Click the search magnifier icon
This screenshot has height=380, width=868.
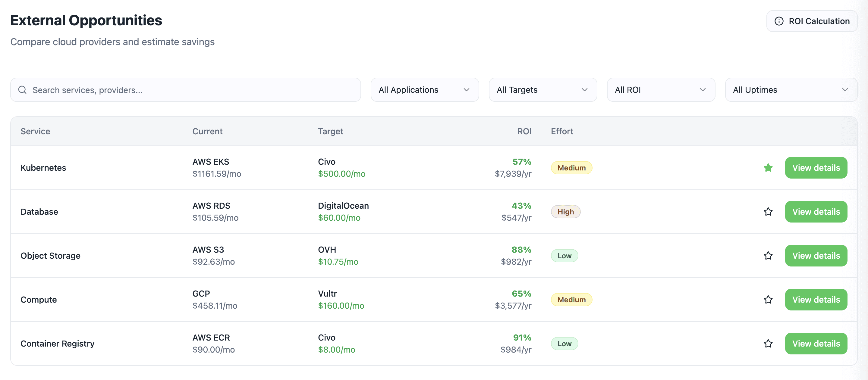click(x=22, y=90)
